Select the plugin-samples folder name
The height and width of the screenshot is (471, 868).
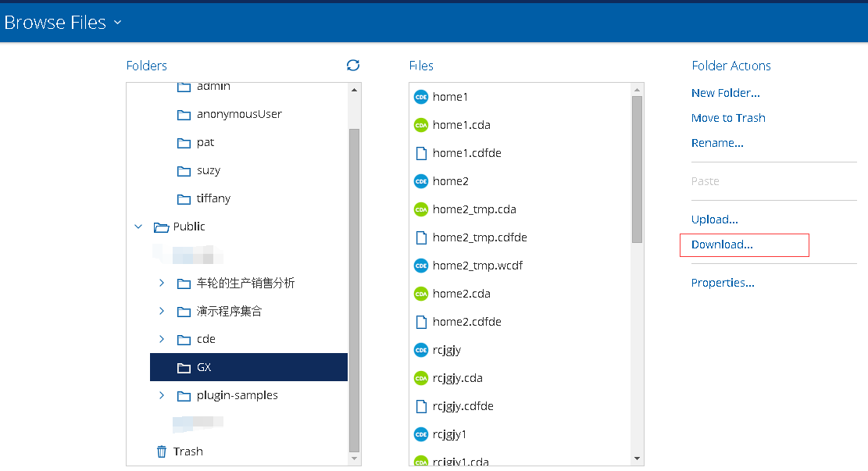click(x=238, y=395)
